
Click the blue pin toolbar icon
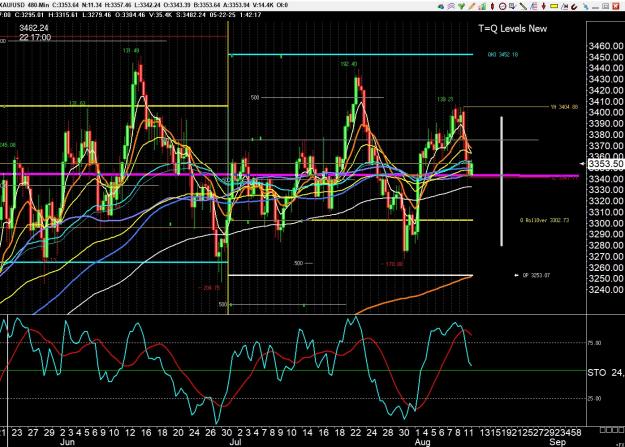(585, 6)
